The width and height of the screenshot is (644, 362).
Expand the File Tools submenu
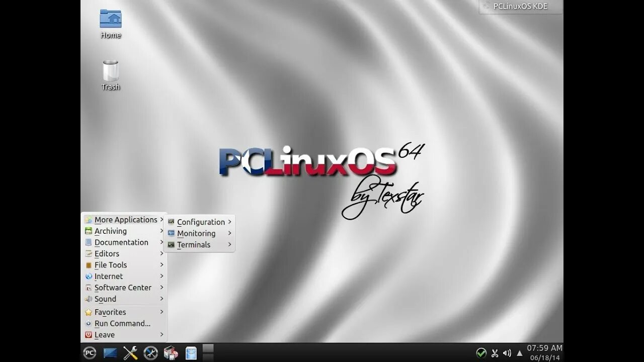pyautogui.click(x=124, y=265)
